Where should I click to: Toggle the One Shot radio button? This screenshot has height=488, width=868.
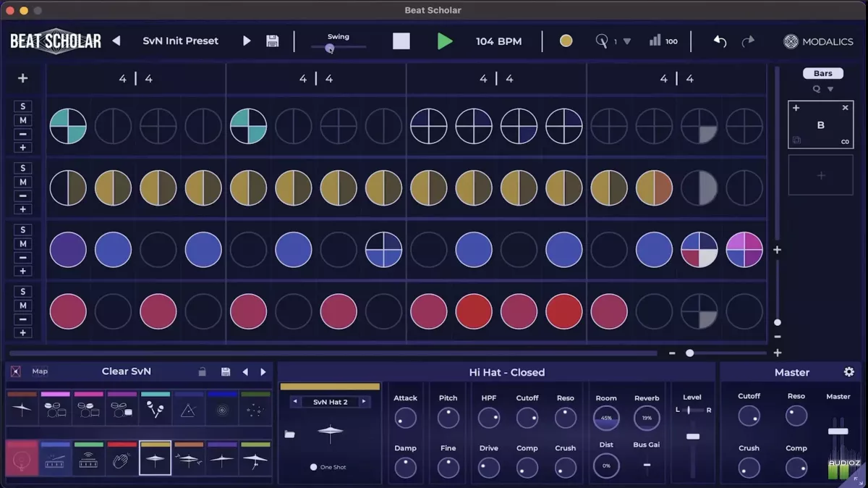click(x=313, y=467)
